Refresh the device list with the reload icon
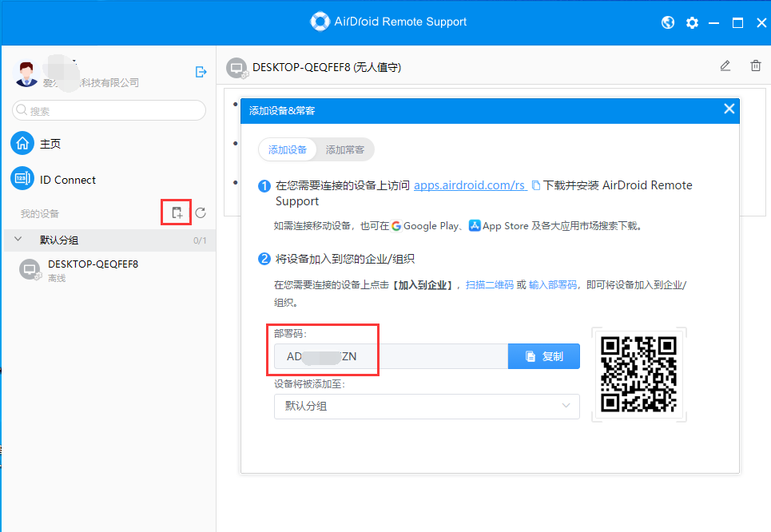 [x=200, y=213]
